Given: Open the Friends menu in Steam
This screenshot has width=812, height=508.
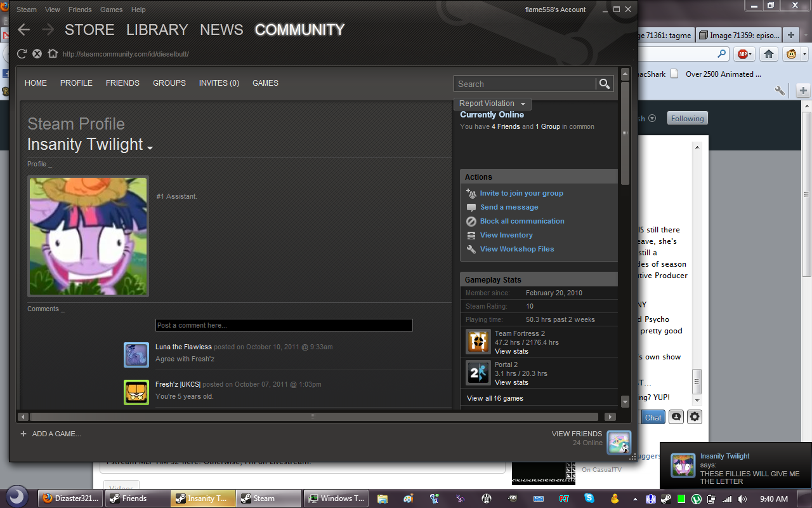Looking at the screenshot, I should pos(80,10).
